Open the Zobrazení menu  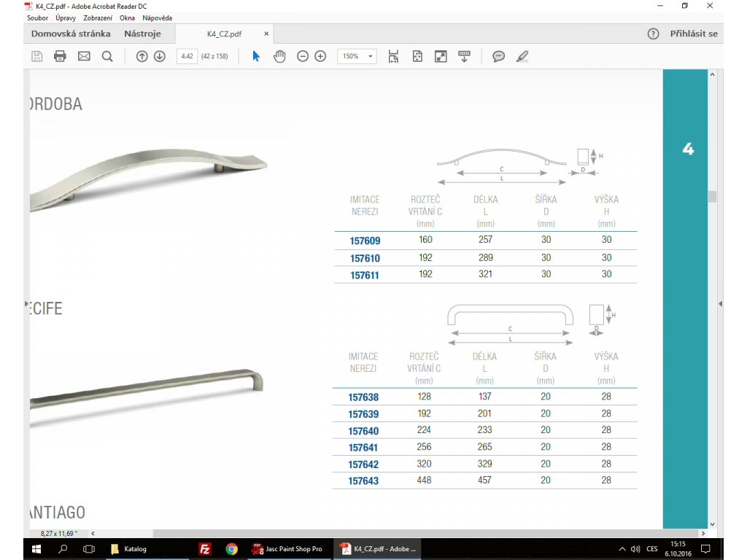[x=98, y=17]
